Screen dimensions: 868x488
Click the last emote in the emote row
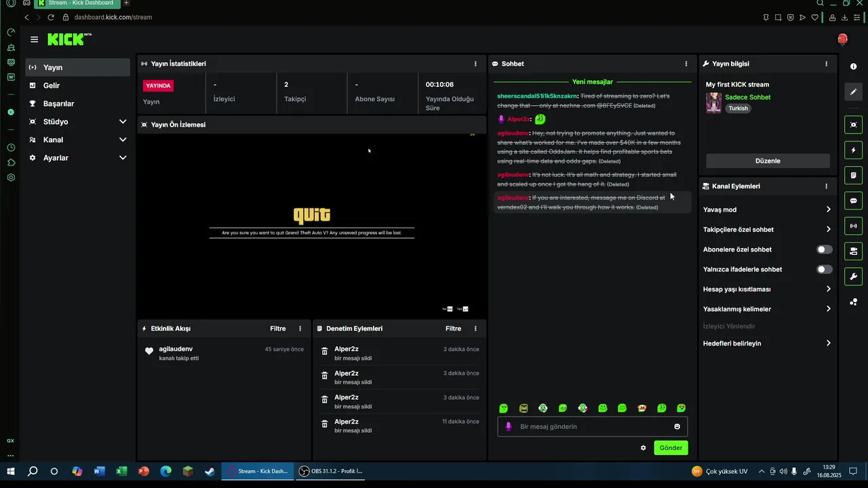click(x=682, y=408)
